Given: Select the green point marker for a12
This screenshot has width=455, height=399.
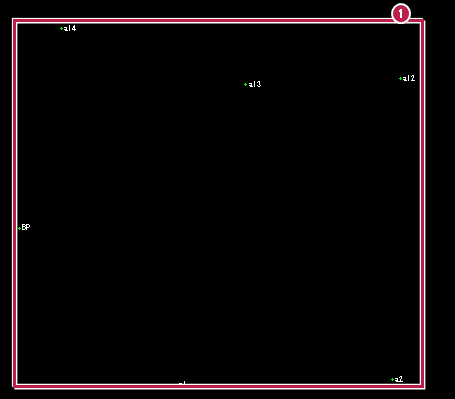Looking at the screenshot, I should click(400, 79).
